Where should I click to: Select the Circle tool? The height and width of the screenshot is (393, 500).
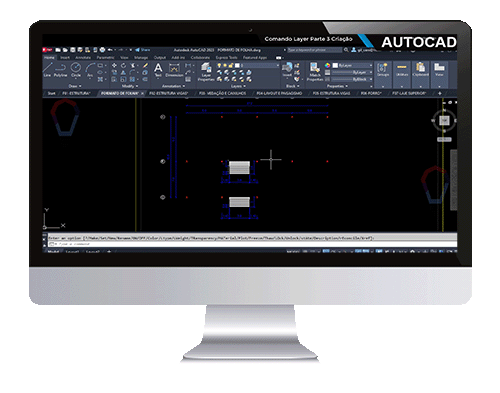pyautogui.click(x=76, y=70)
